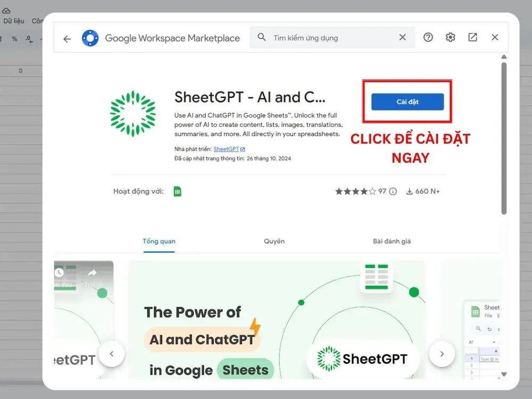Viewport: 532px width, 399px height.
Task: Show next screenshot with right chevron
Action: click(442, 354)
